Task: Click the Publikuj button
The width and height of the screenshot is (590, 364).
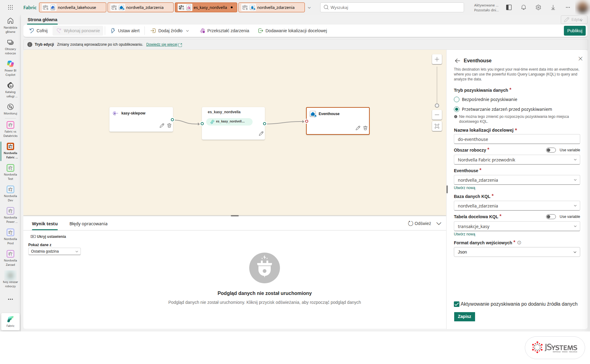Action: click(x=575, y=31)
